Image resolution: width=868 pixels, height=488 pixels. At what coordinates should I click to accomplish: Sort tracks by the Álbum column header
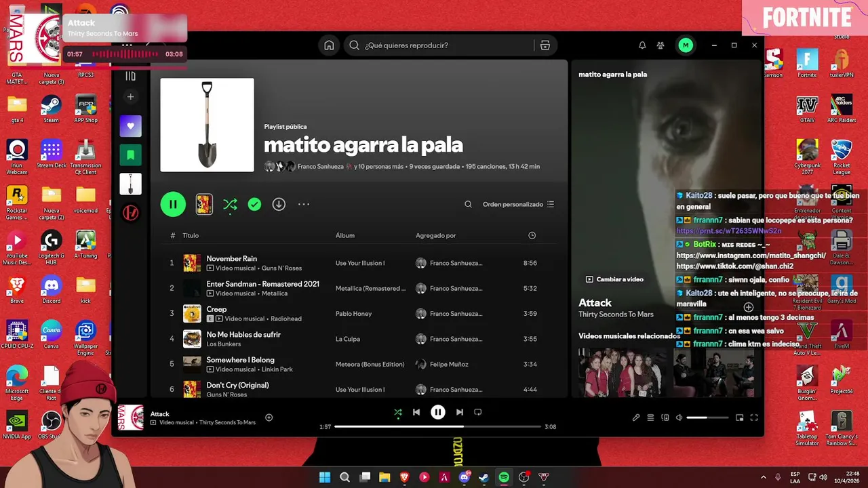click(x=345, y=235)
